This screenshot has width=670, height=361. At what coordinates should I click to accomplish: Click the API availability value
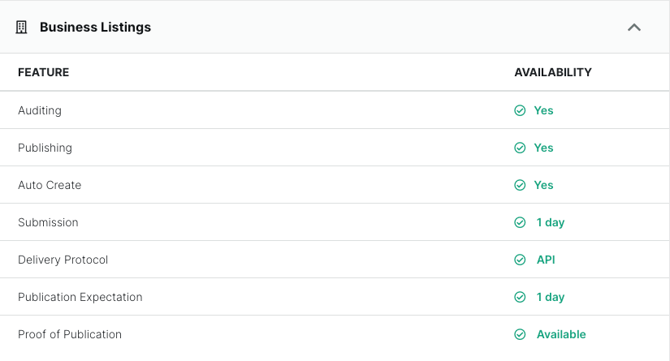click(546, 260)
